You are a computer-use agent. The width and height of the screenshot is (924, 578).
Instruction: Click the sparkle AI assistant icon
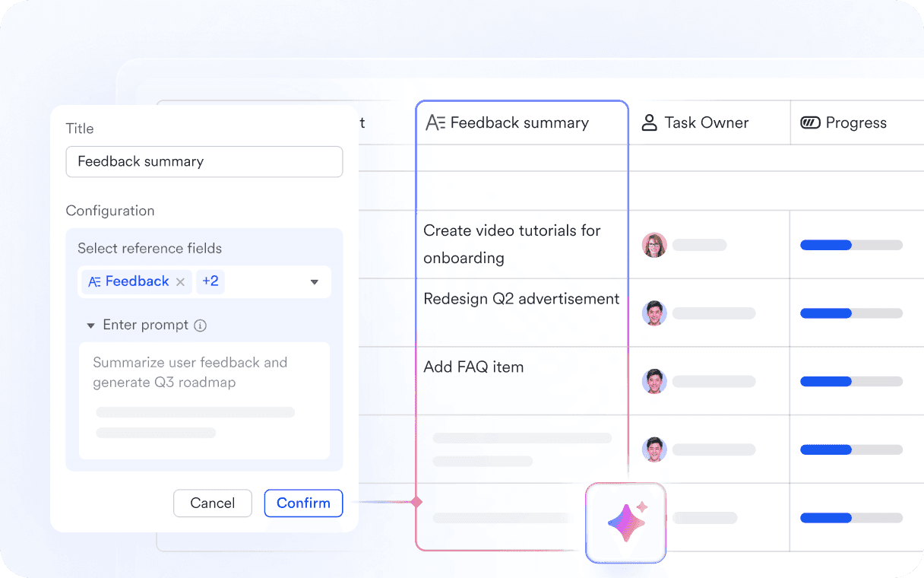[625, 522]
